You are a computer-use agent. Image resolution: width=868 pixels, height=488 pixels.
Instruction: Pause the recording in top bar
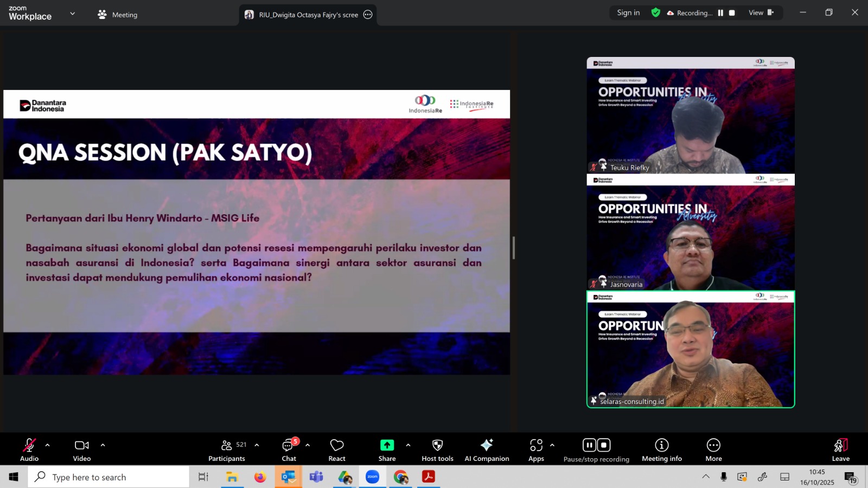720,13
